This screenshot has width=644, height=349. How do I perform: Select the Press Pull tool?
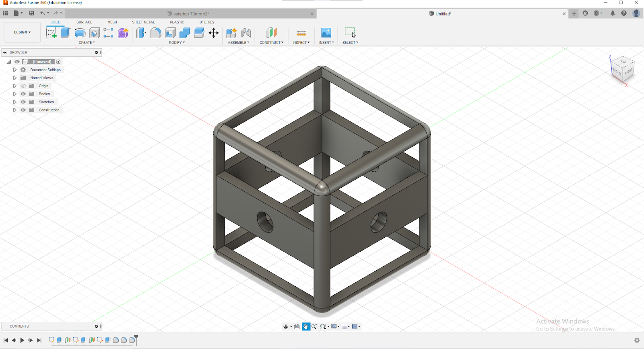coord(141,33)
